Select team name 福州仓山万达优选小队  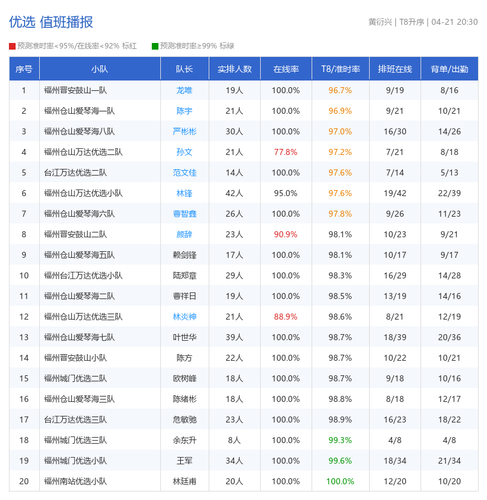(83, 193)
